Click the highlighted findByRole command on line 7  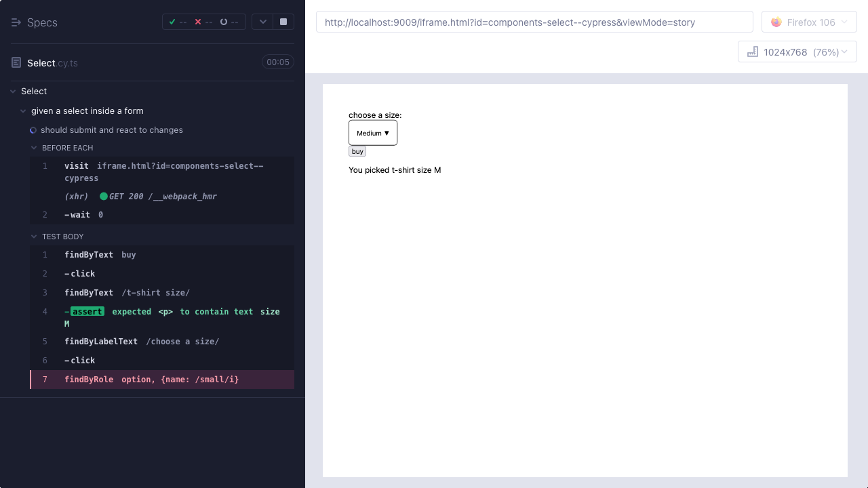click(151, 379)
